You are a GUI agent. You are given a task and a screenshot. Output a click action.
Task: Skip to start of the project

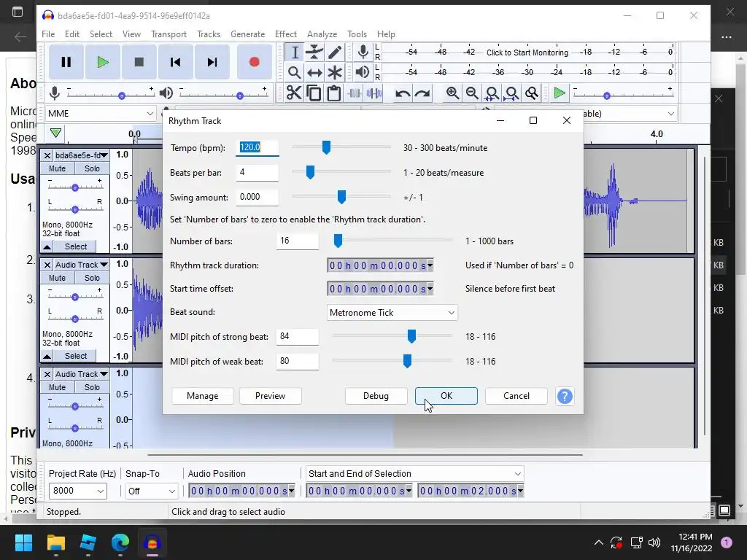[175, 62]
